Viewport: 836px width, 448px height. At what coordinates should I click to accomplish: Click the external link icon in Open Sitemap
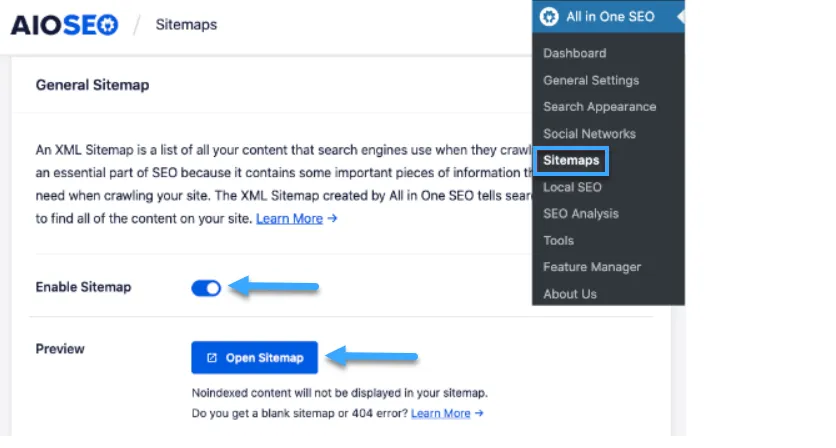(212, 358)
